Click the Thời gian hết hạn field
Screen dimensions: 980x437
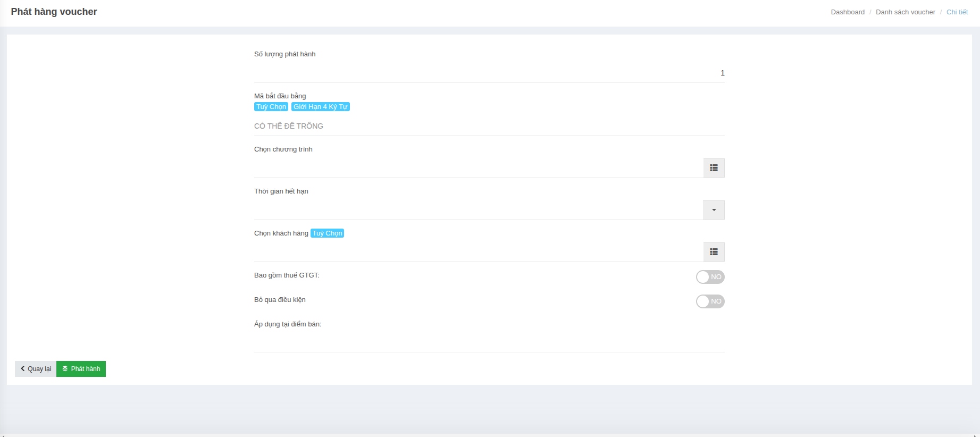[x=478, y=210]
